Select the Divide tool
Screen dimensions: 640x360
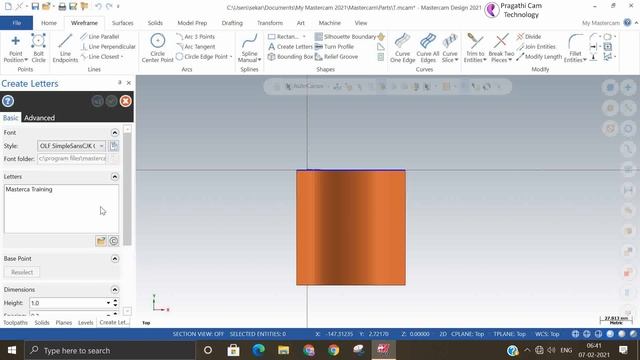tap(529, 37)
